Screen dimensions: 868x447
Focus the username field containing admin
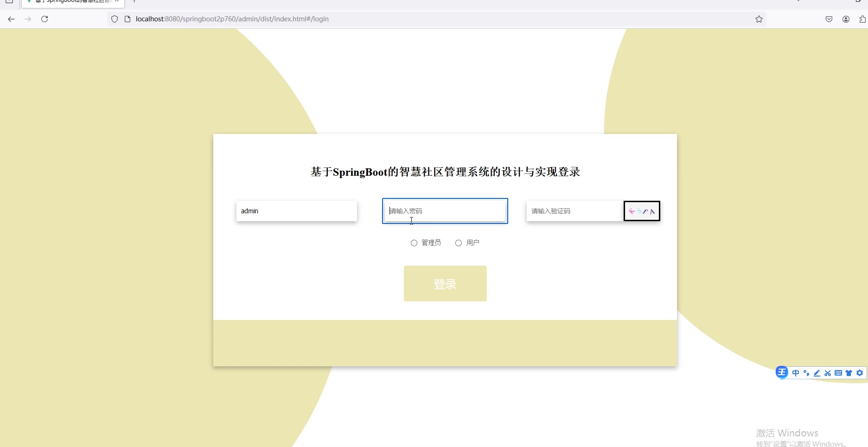coord(297,211)
